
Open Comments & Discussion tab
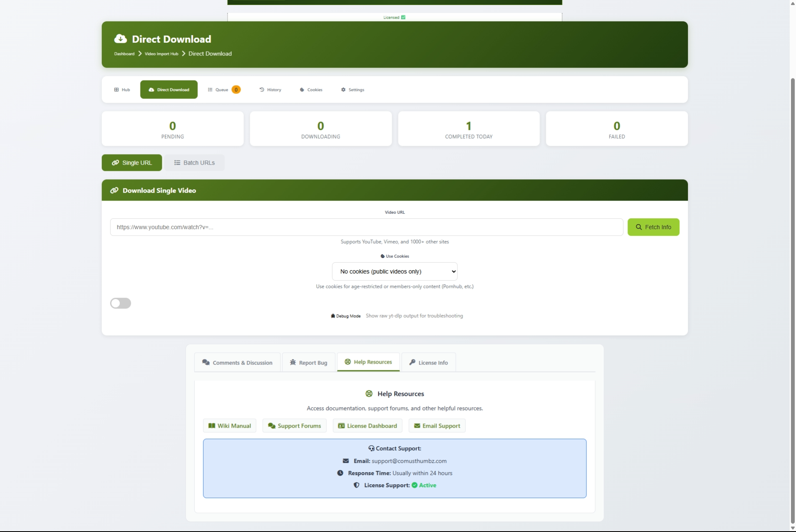point(237,363)
